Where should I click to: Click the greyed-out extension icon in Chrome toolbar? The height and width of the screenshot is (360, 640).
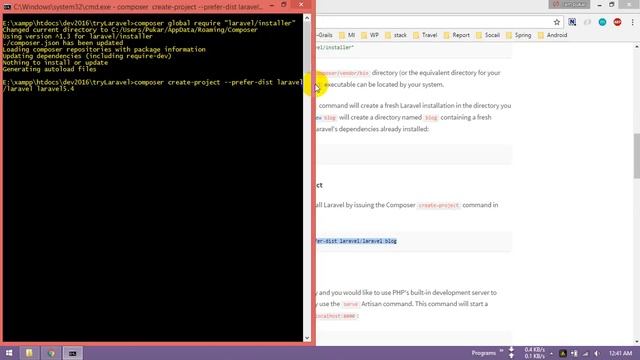pyautogui.click(x=587, y=22)
